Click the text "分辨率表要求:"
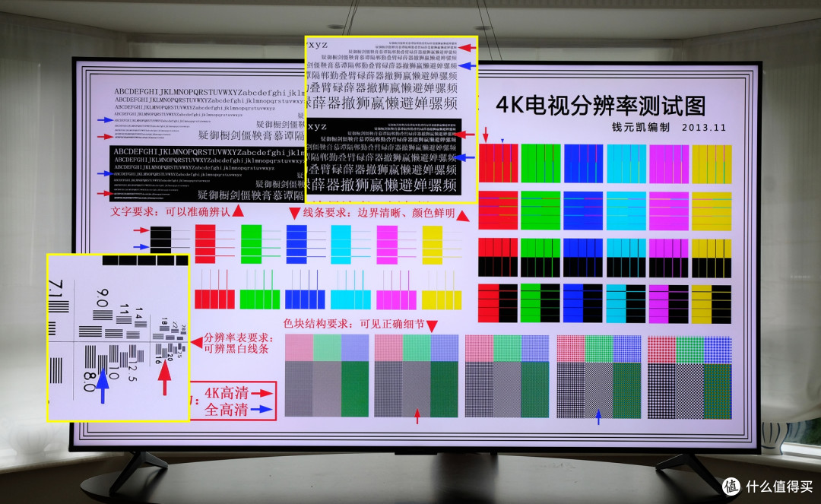Viewport: 821px width, 504px height. (x=239, y=338)
